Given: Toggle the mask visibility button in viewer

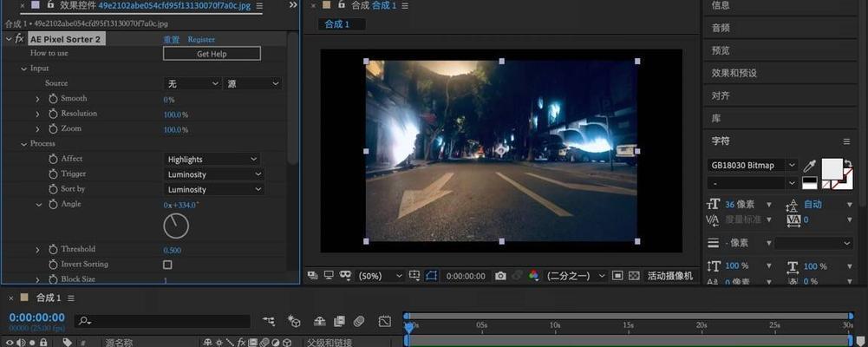Looking at the screenshot, I should click(x=431, y=275).
